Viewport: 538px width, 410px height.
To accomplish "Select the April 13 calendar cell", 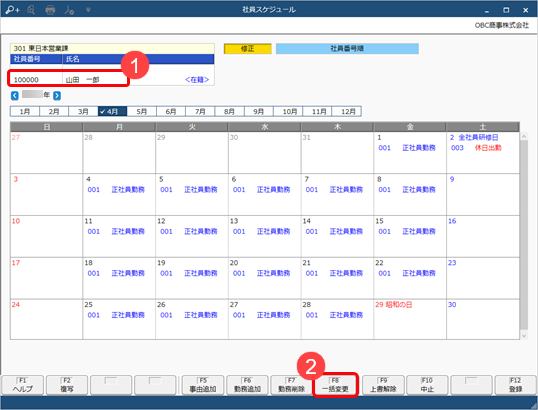I will pos(265,236).
